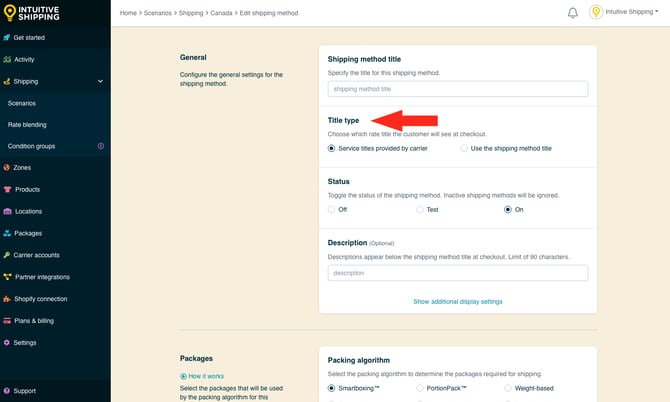Go to Scenarios breadcrumb
Screen dimensions: 670x402
(158, 13)
